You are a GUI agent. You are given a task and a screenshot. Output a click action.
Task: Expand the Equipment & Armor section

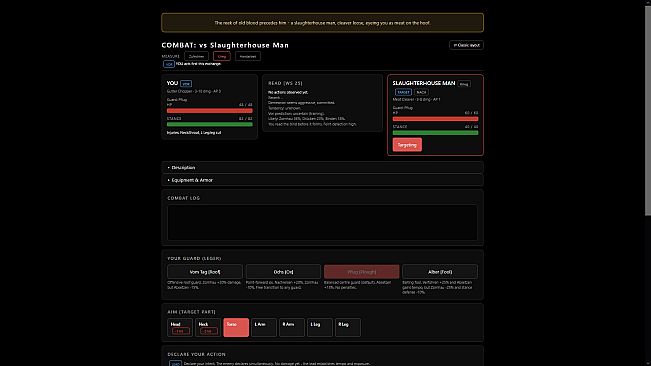(x=322, y=180)
